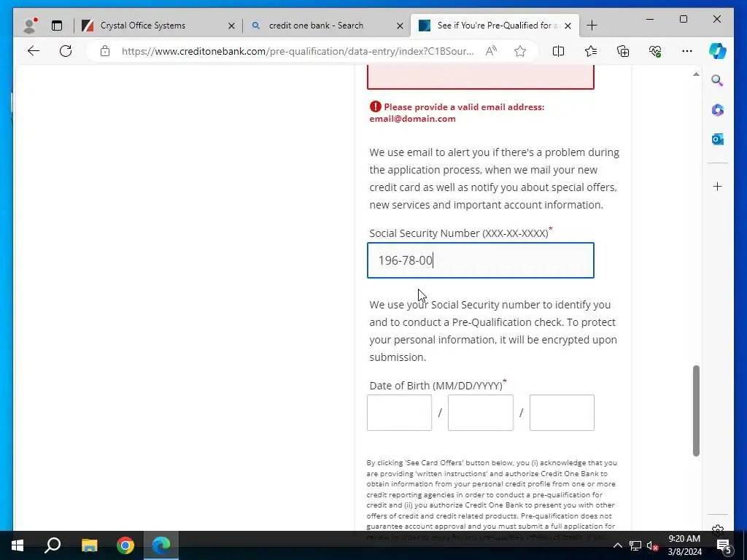Open a new browser tab
The height and width of the screenshot is (560, 747).
click(x=592, y=26)
